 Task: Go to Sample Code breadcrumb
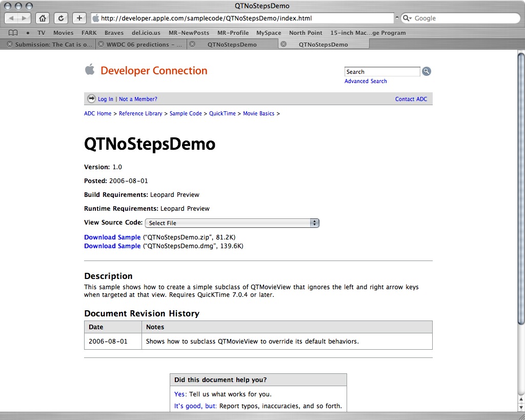click(x=186, y=113)
